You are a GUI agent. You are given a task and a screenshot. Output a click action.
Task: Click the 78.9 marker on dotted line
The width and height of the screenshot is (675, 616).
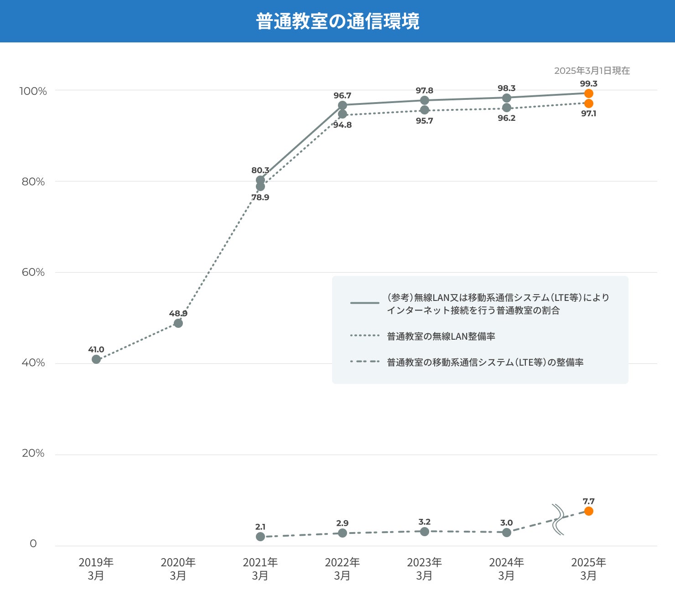(260, 186)
